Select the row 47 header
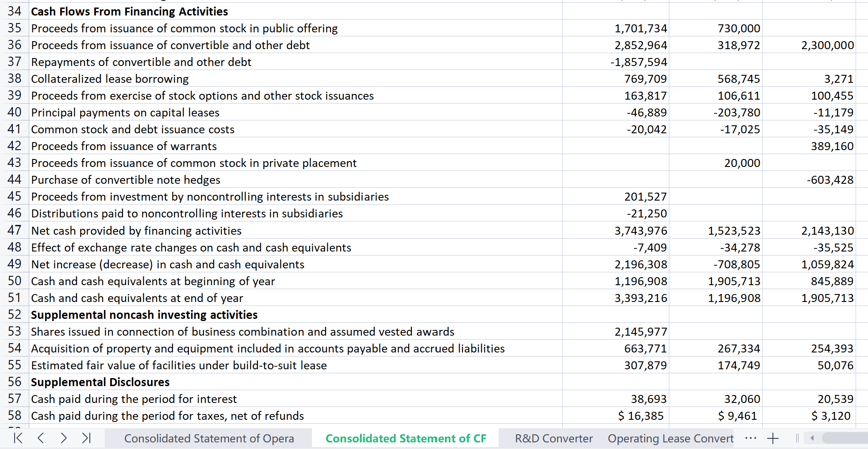 (15, 230)
